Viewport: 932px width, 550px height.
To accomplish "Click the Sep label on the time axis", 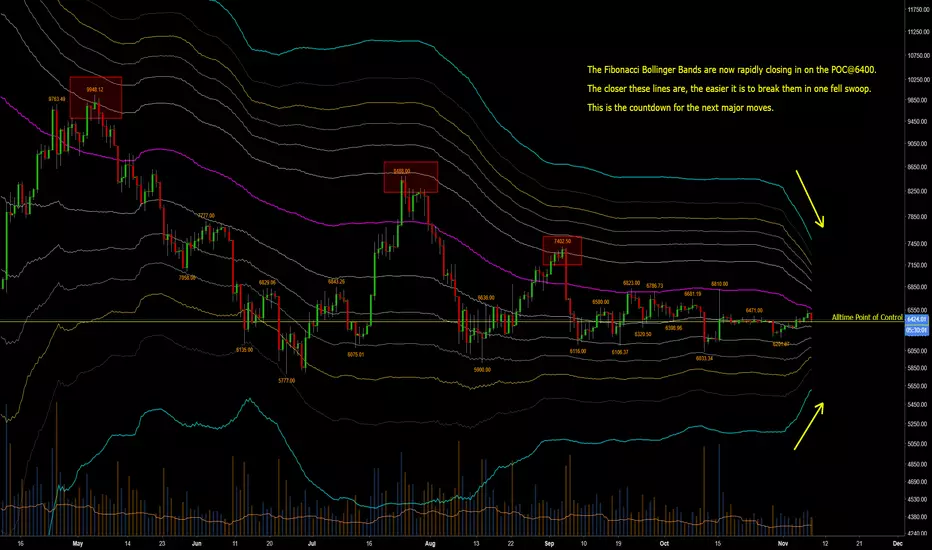I will 549,543.
